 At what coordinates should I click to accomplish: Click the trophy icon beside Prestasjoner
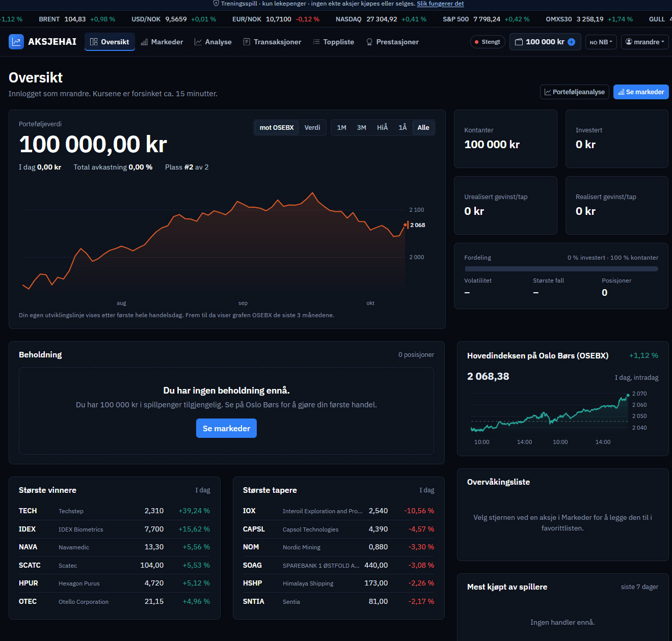click(369, 42)
